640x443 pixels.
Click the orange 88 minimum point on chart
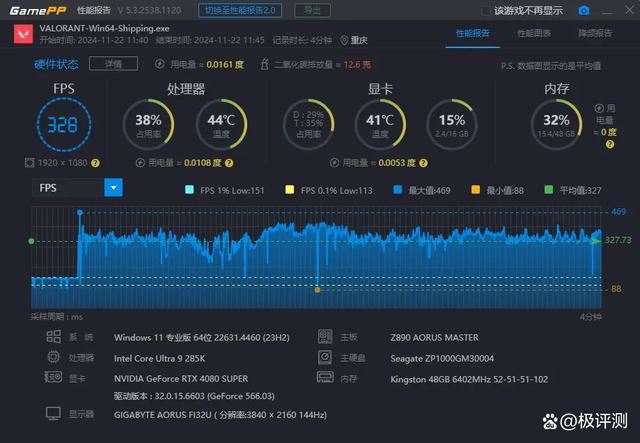coord(318,290)
